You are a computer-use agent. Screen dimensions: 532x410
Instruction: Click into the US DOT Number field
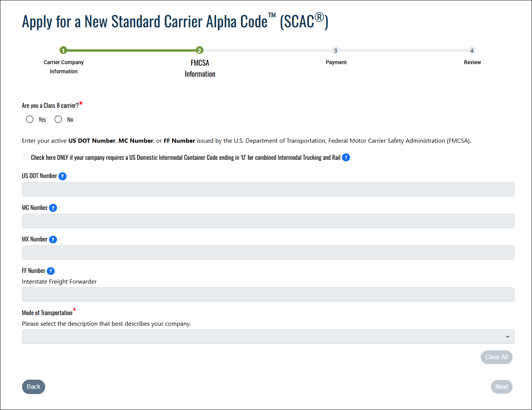click(x=268, y=189)
